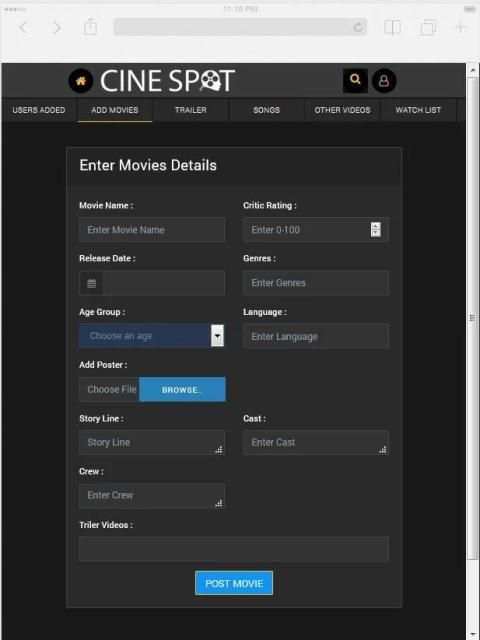
Task: Focus the Enter Language field
Action: [316, 336]
